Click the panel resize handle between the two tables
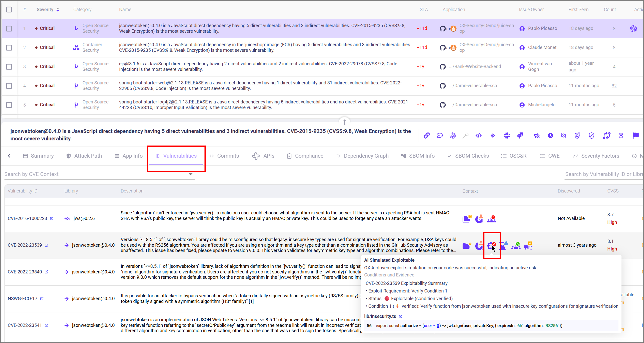644x343 pixels. (x=345, y=122)
